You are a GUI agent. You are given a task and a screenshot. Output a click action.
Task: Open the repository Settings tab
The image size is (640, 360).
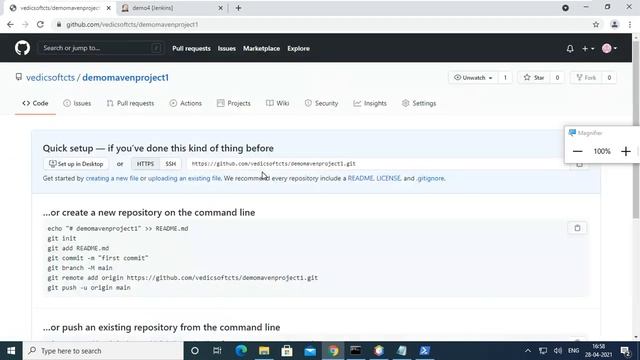pyautogui.click(x=419, y=103)
